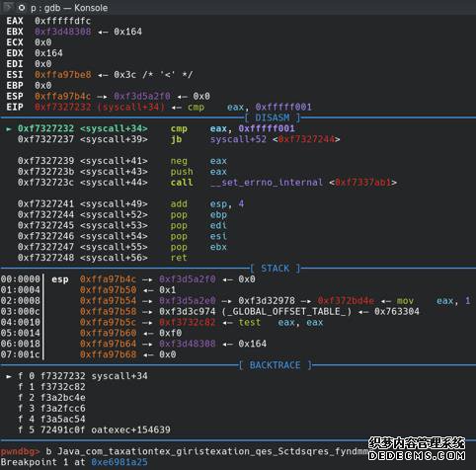Screen dimensions: 476x470
Task: Click the 'p : gdb — Konsole' window title
Action: point(69,8)
